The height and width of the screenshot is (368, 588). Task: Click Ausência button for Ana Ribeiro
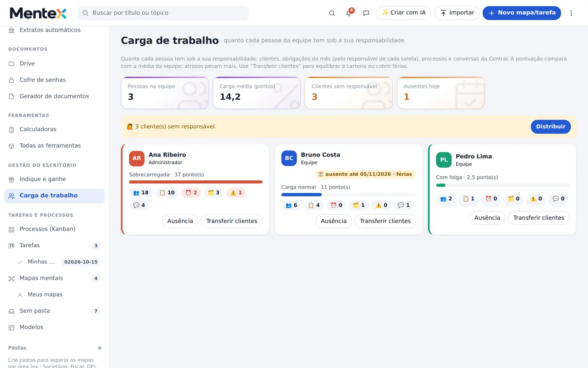[x=180, y=221]
